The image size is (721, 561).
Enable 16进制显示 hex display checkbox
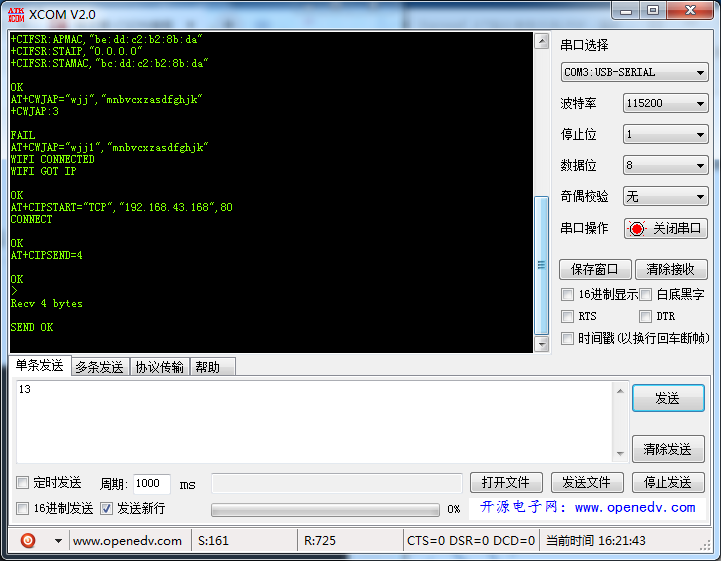pyautogui.click(x=567, y=294)
